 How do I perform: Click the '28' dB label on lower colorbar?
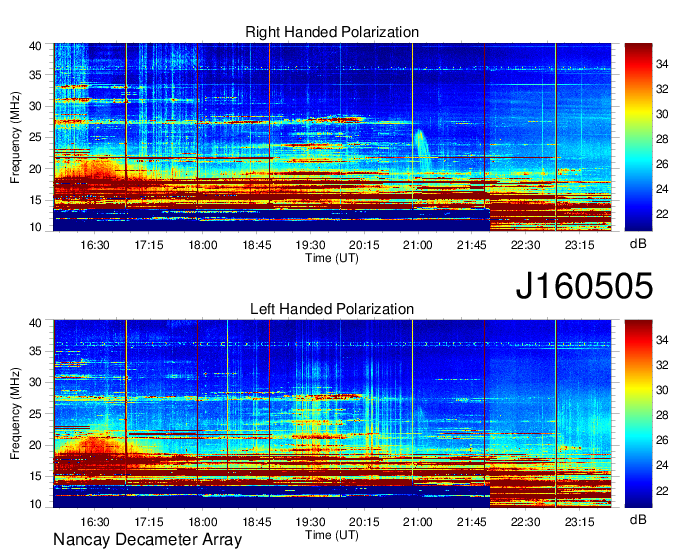click(x=662, y=415)
